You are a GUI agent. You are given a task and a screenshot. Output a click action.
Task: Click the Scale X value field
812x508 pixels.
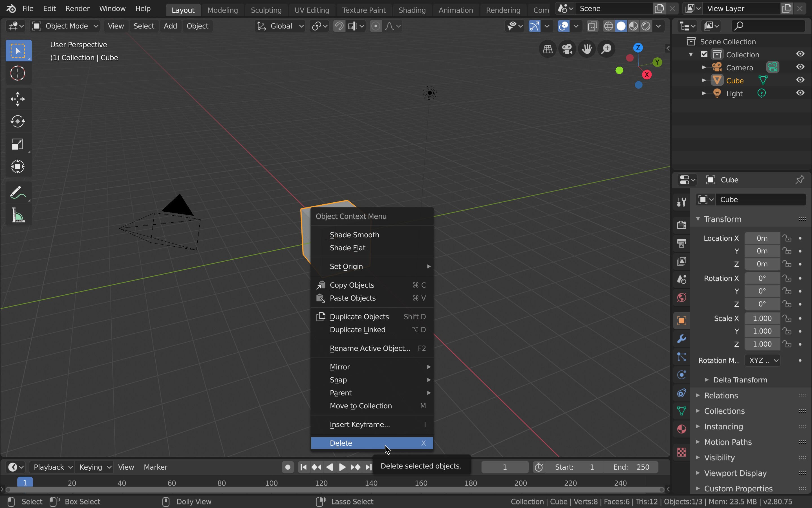[762, 318]
